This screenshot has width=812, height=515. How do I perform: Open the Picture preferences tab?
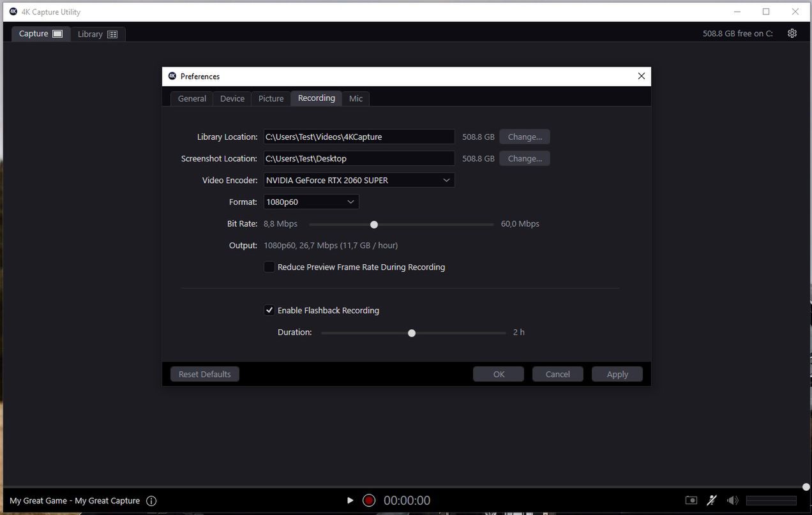(271, 98)
